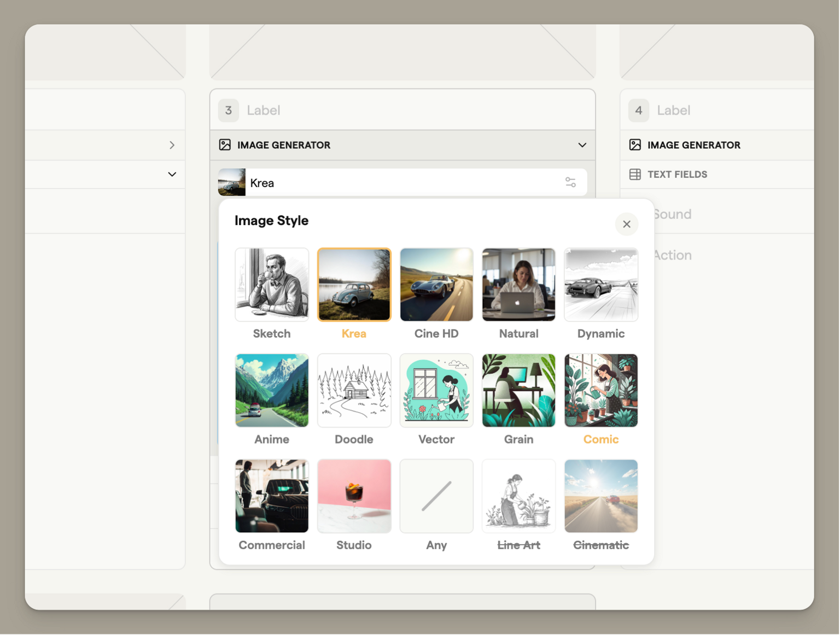Select the Vector image style
The image size is (840, 635).
pos(436,390)
